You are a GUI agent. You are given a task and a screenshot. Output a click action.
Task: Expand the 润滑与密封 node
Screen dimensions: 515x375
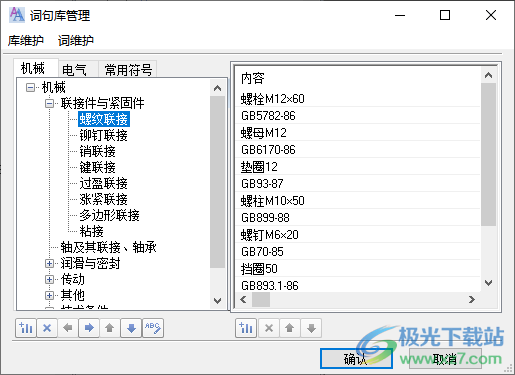[x=49, y=264]
